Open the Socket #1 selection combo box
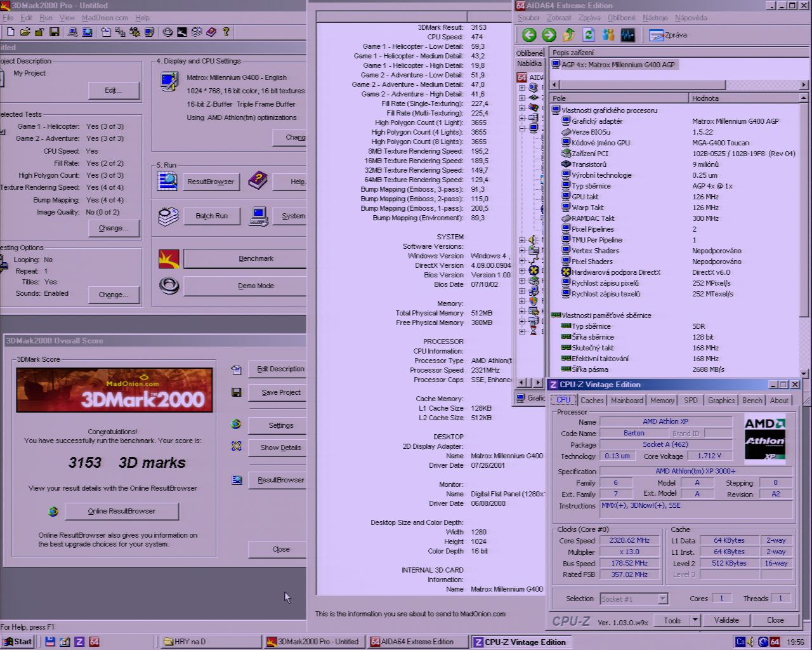The height and width of the screenshot is (650, 812). [x=634, y=599]
